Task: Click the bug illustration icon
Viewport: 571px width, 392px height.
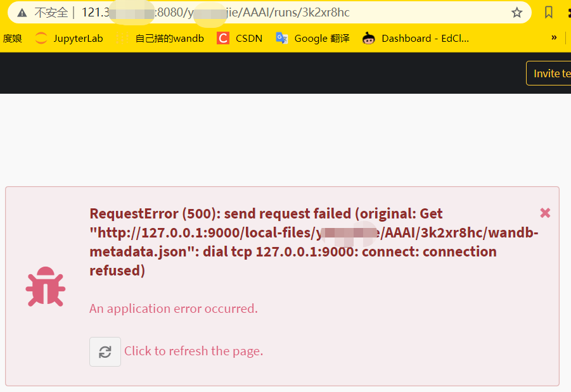Action: [x=44, y=286]
